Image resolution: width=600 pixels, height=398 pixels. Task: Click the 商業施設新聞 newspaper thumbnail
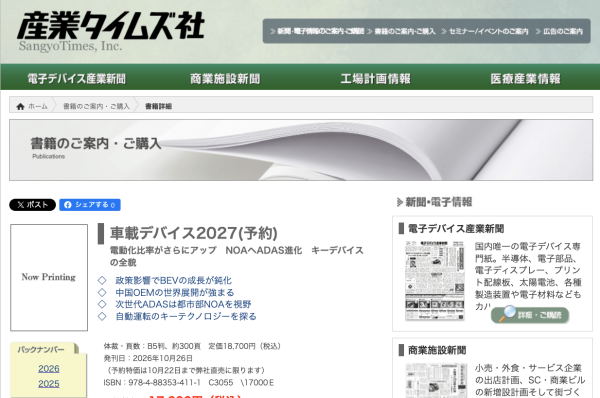tap(436, 381)
